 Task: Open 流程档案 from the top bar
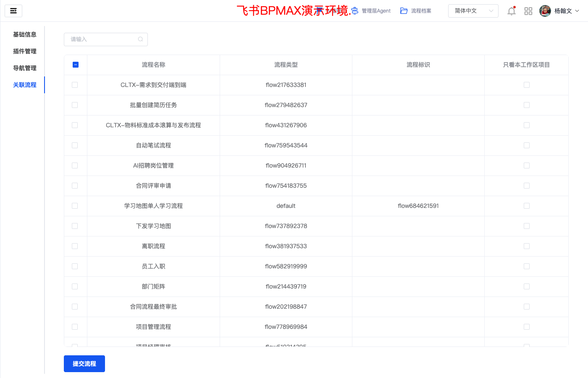pos(416,11)
